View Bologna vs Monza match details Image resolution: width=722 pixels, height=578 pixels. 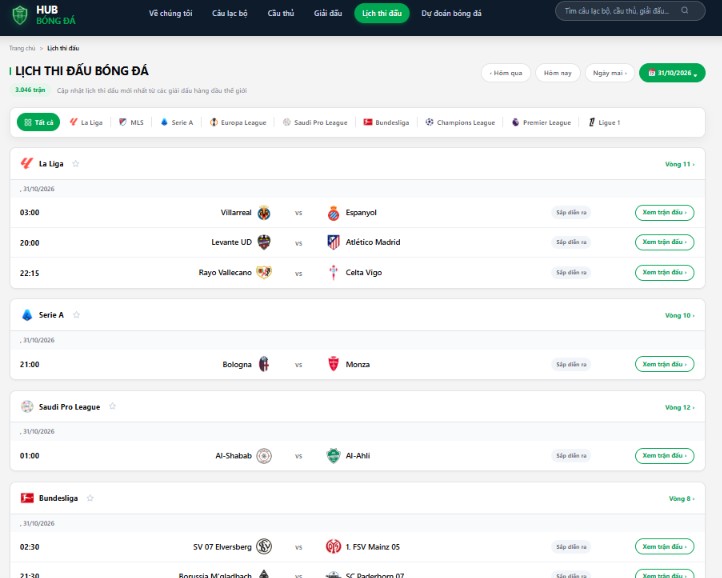tap(664, 364)
